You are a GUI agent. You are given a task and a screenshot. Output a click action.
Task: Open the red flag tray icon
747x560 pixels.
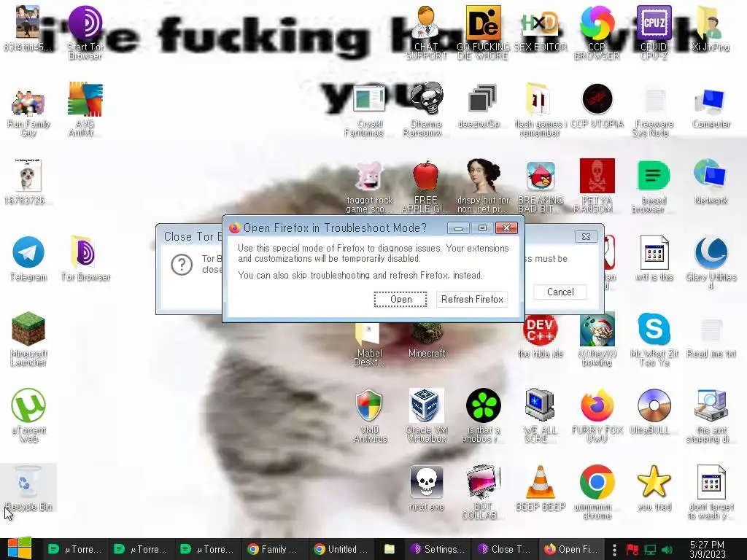632,550
